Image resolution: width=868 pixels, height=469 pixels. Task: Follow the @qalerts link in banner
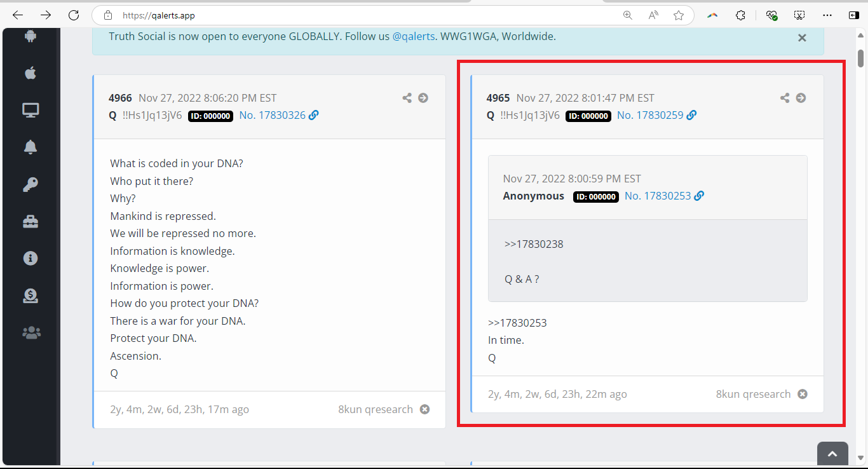coord(414,36)
